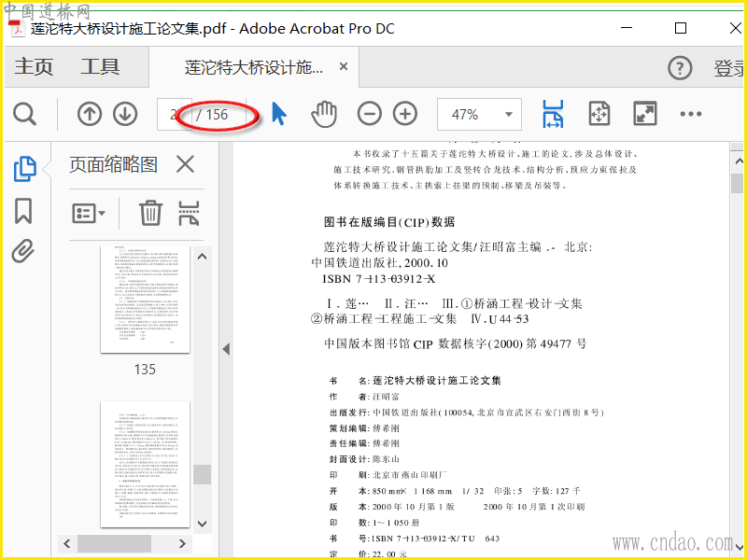Choose the fit width scrolling mode icon
The height and width of the screenshot is (560, 747).
pyautogui.click(x=553, y=114)
